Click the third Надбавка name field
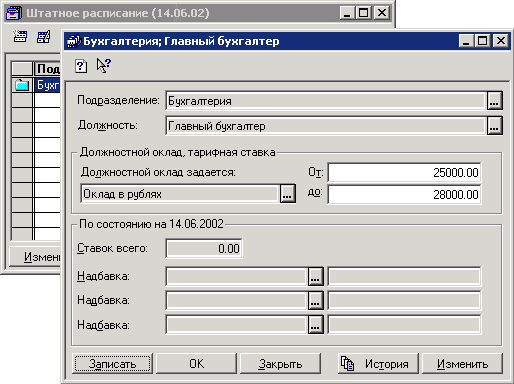 click(x=236, y=325)
